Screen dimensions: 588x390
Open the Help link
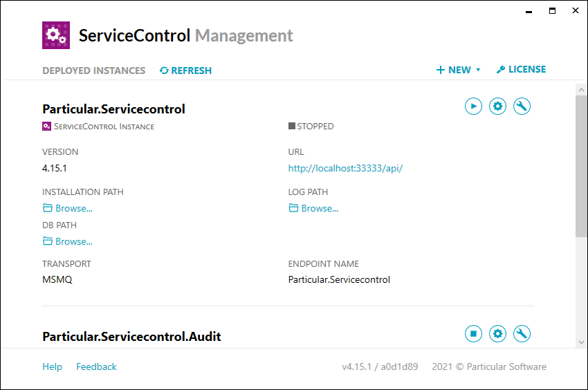tap(52, 366)
